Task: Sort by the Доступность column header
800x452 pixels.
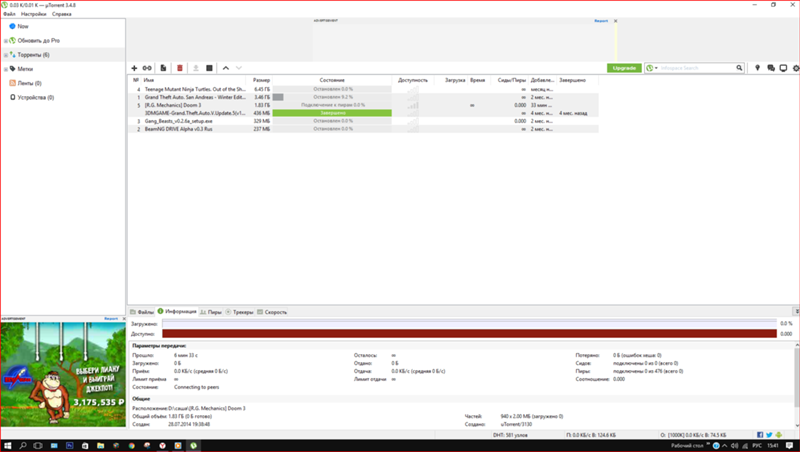Action: point(413,80)
